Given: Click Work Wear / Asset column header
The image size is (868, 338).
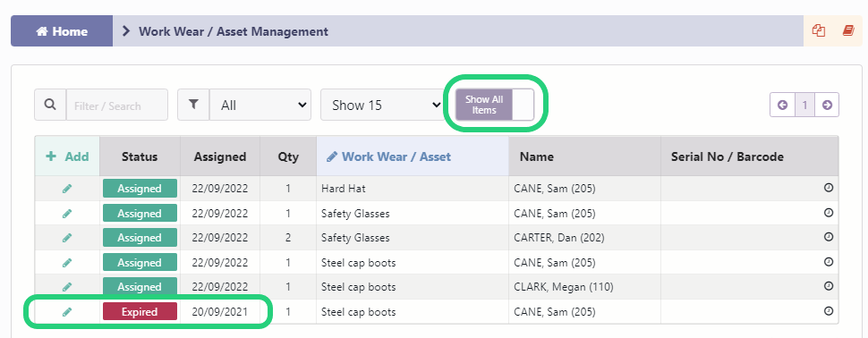Looking at the screenshot, I should pyautogui.click(x=413, y=156).
